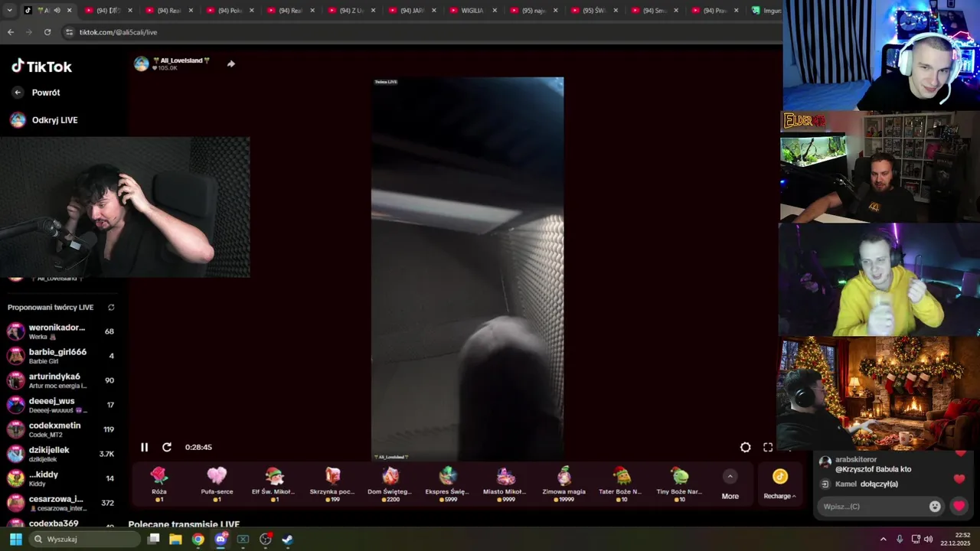This screenshot has width=980, height=551.
Task: Open dzikijellek live channel
Action: (x=61, y=454)
